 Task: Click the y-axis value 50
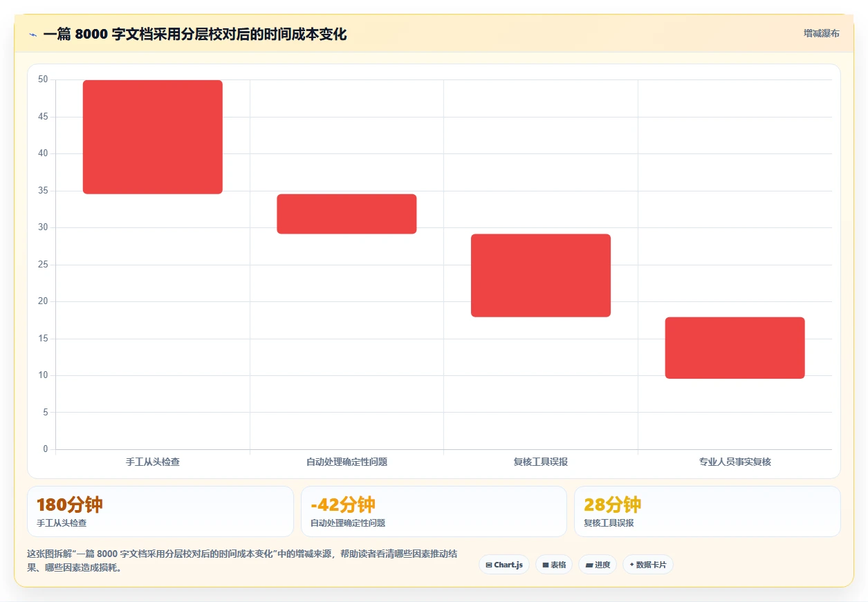(43, 79)
